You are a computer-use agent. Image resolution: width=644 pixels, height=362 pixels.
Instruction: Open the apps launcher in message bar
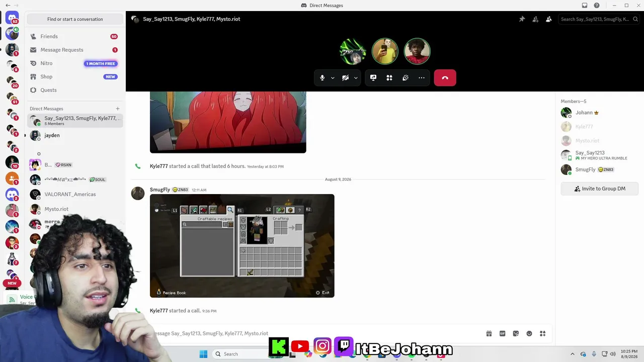pos(542,333)
